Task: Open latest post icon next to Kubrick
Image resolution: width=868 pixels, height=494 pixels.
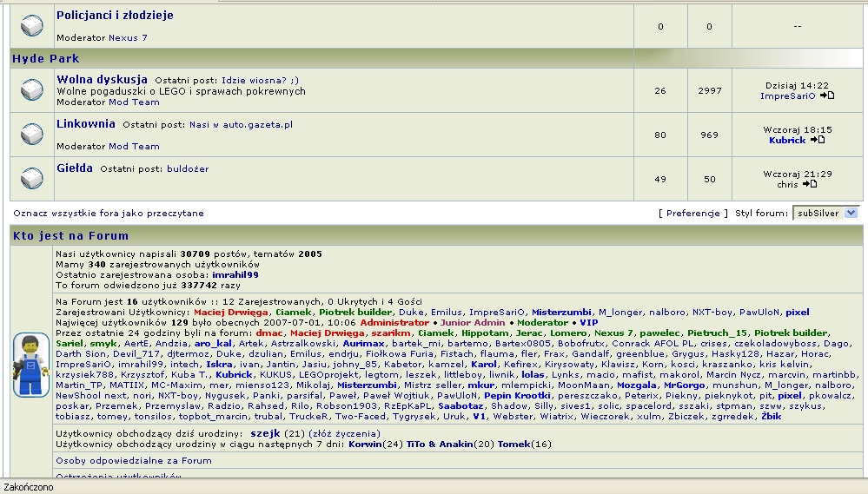Action: tap(818, 140)
